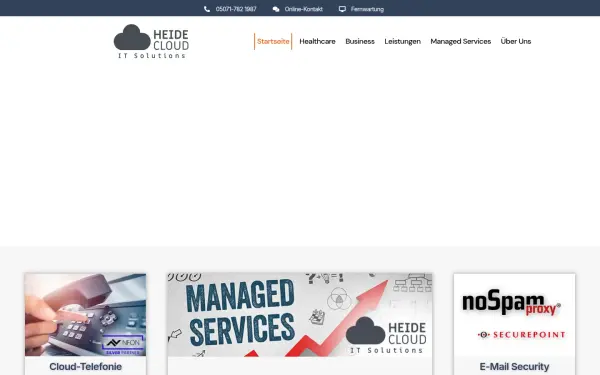Click the Cloud-Telefonie card title

[85, 367]
